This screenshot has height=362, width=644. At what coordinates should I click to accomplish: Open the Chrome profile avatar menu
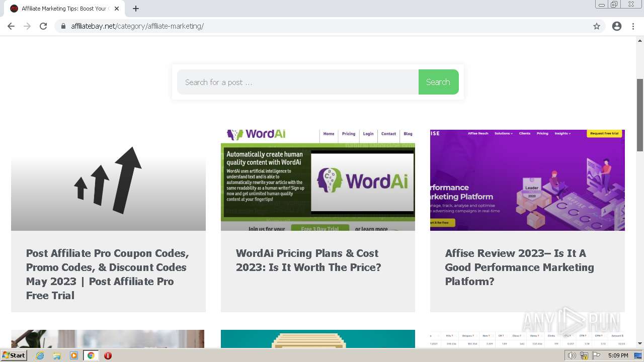coord(617,26)
